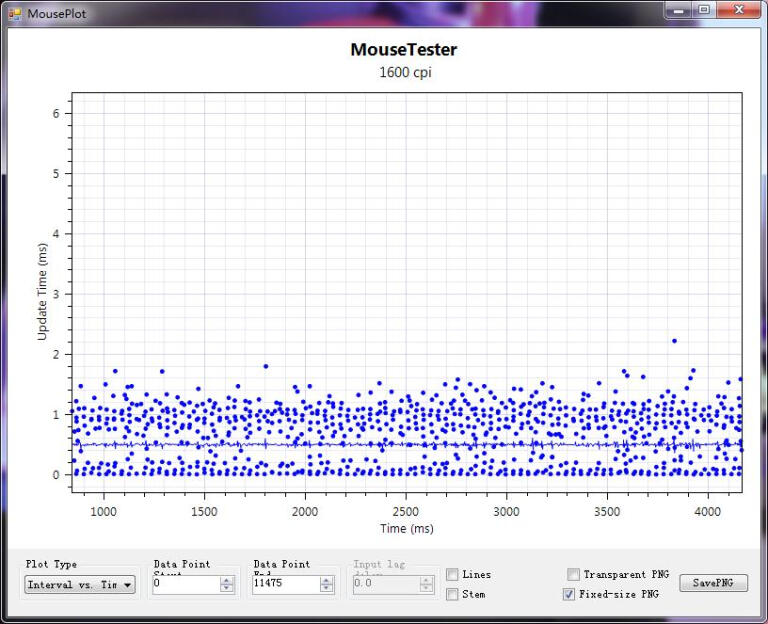The height and width of the screenshot is (624, 768).
Task: Increase the Data Point End value with the up arrow
Action: click(327, 580)
